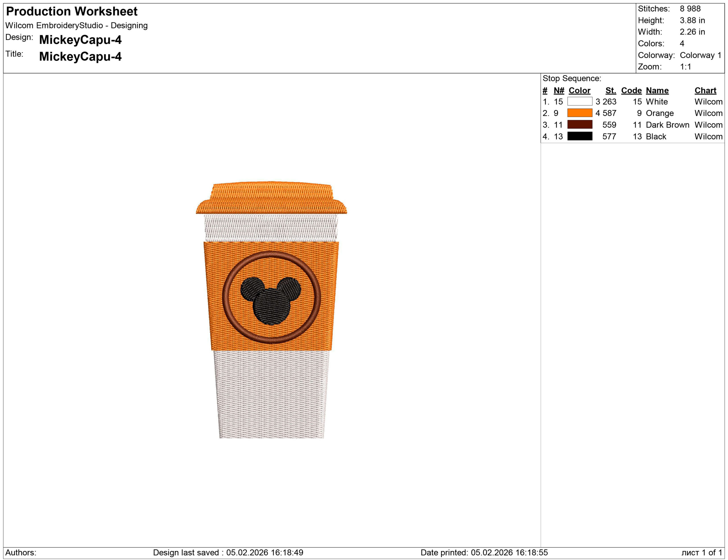
Task: Click the Stop Sequence label
Action: (x=572, y=78)
